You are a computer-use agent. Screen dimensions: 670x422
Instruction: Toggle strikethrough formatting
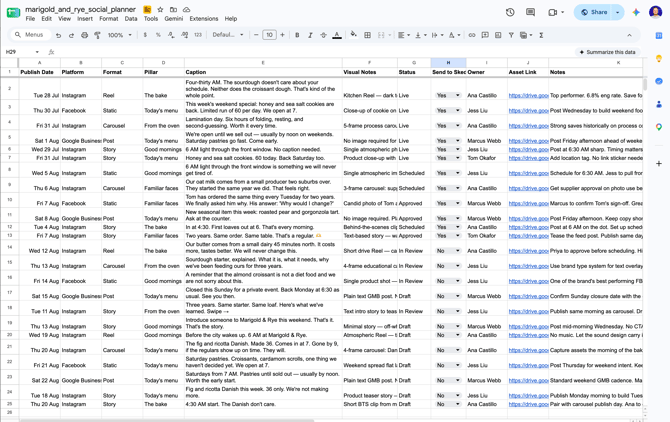[x=323, y=35]
